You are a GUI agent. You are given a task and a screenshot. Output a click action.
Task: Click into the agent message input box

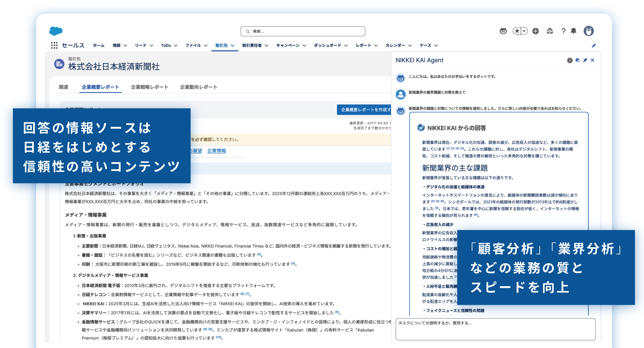(496, 329)
